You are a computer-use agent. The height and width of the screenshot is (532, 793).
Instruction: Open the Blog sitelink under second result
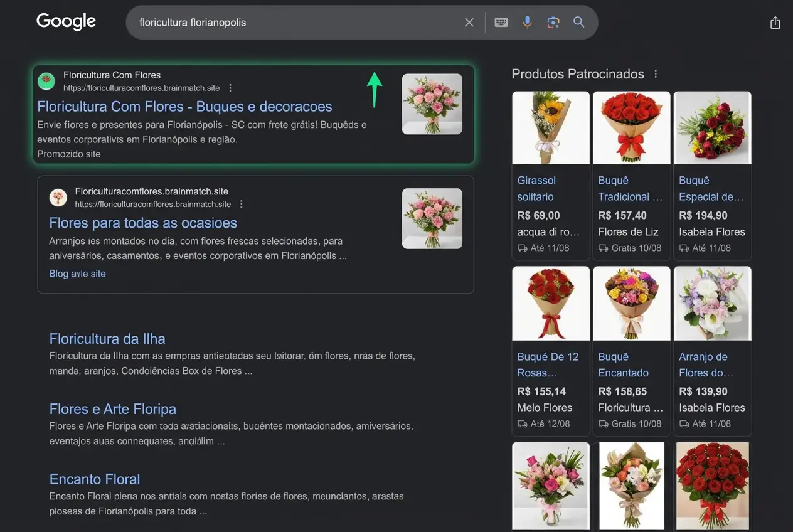click(x=78, y=274)
